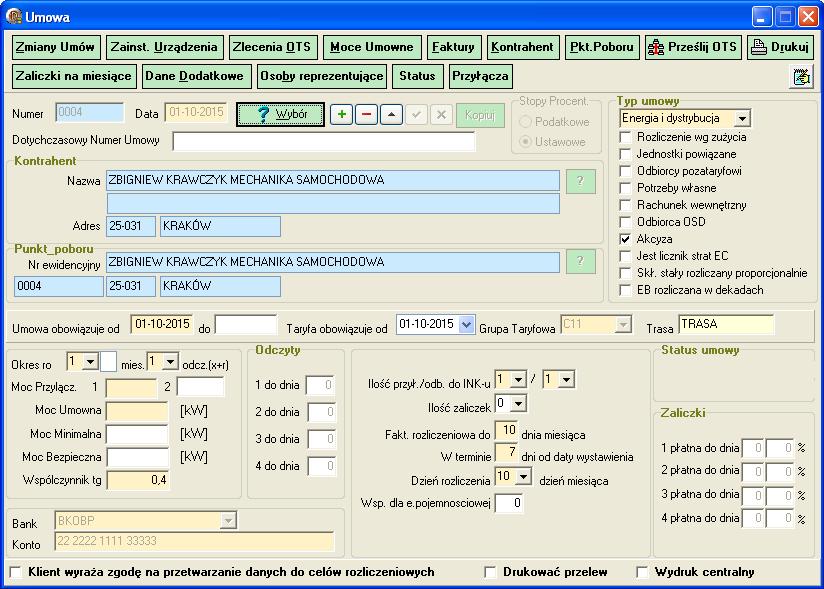Open Zlecenia OTS
The image size is (824, 589).
point(273,47)
